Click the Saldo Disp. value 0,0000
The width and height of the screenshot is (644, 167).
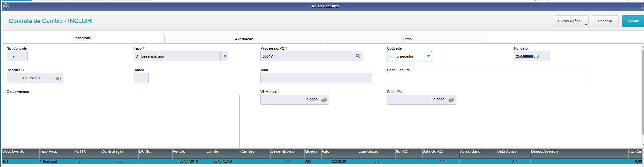(x=439, y=100)
